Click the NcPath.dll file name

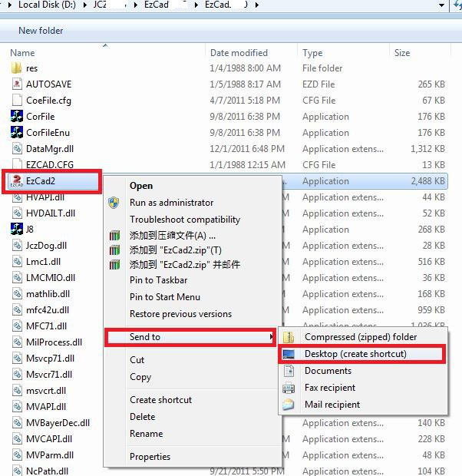pos(47,471)
